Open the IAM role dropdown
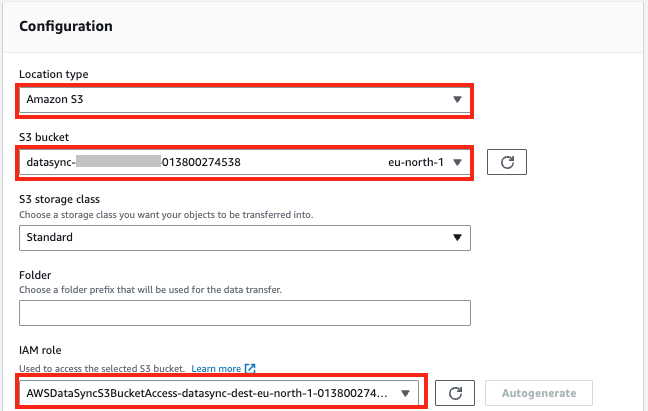The width and height of the screenshot is (648, 411). (x=219, y=393)
